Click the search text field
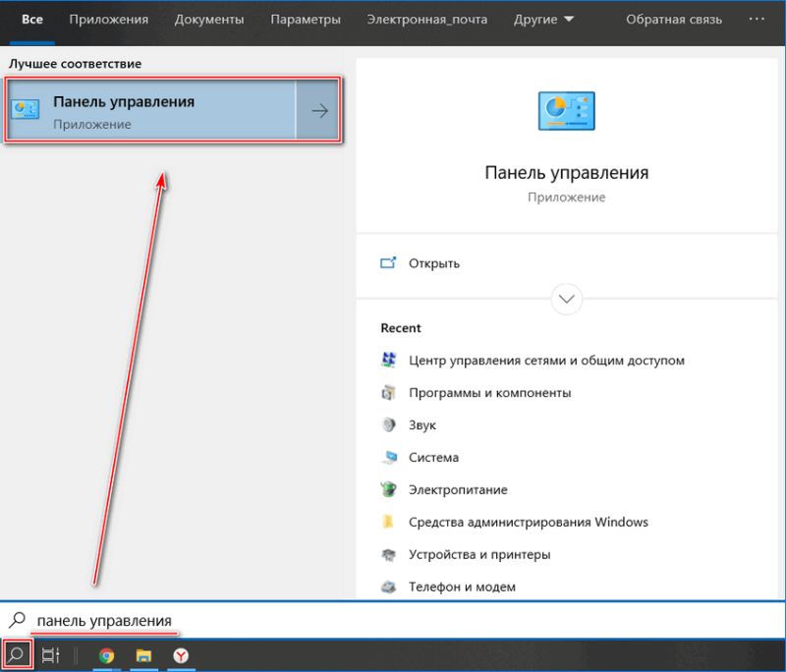Screen dimensions: 786x672 tap(393, 620)
